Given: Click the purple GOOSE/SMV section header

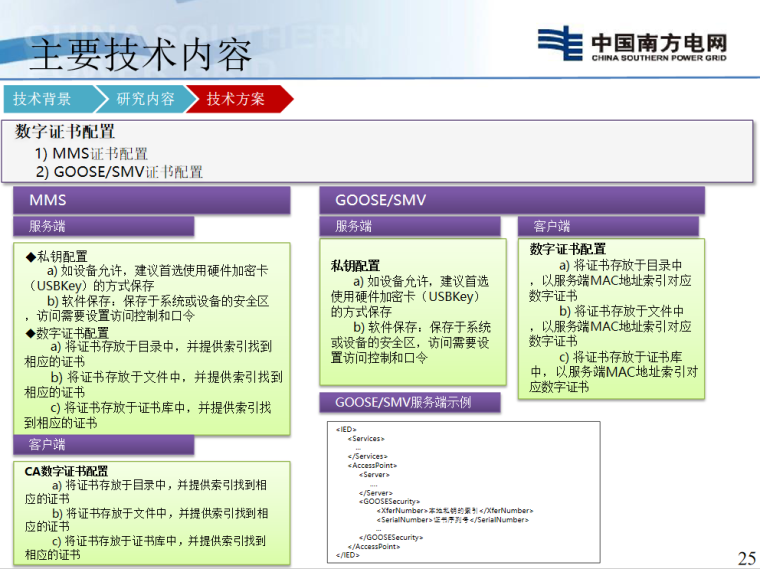Looking at the screenshot, I should coord(512,201).
